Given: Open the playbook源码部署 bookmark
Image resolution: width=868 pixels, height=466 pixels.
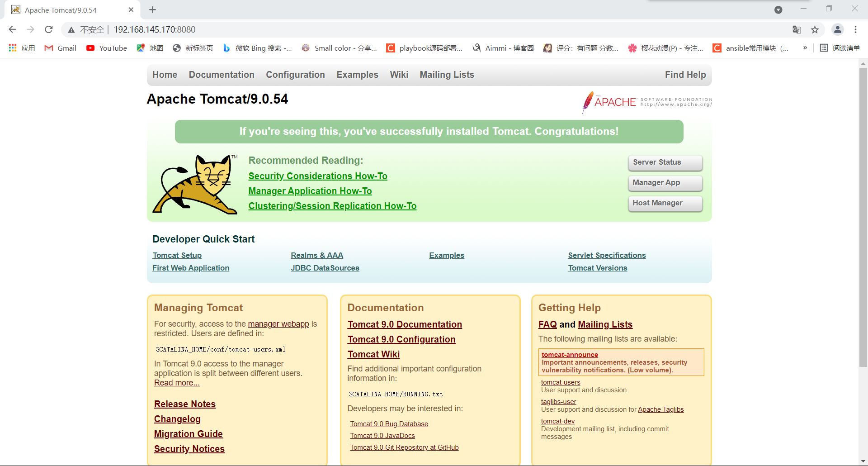Looking at the screenshot, I should pos(425,48).
